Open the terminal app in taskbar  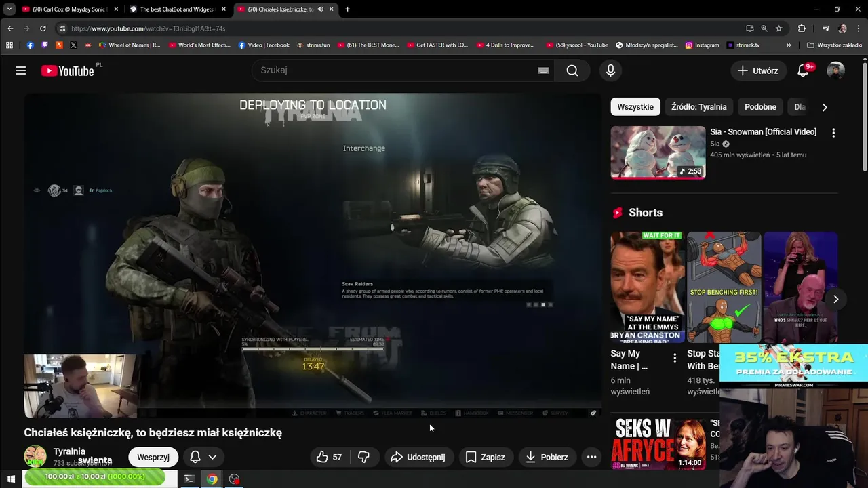[x=190, y=479]
